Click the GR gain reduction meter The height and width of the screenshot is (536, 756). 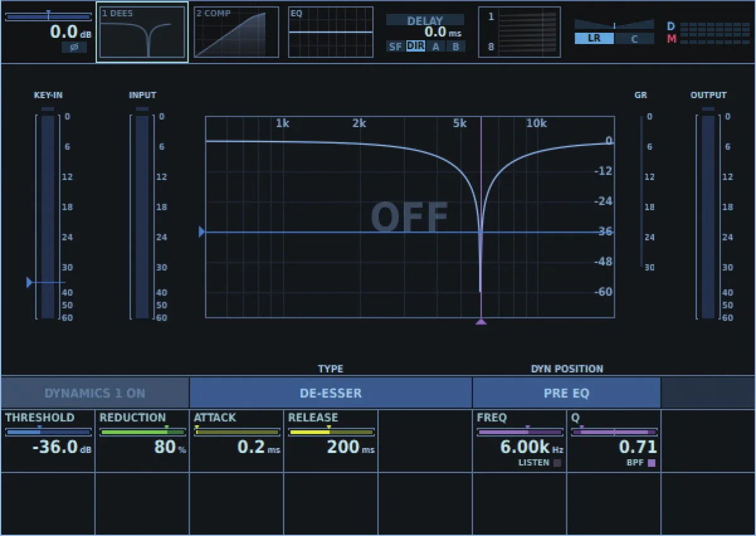click(x=641, y=191)
